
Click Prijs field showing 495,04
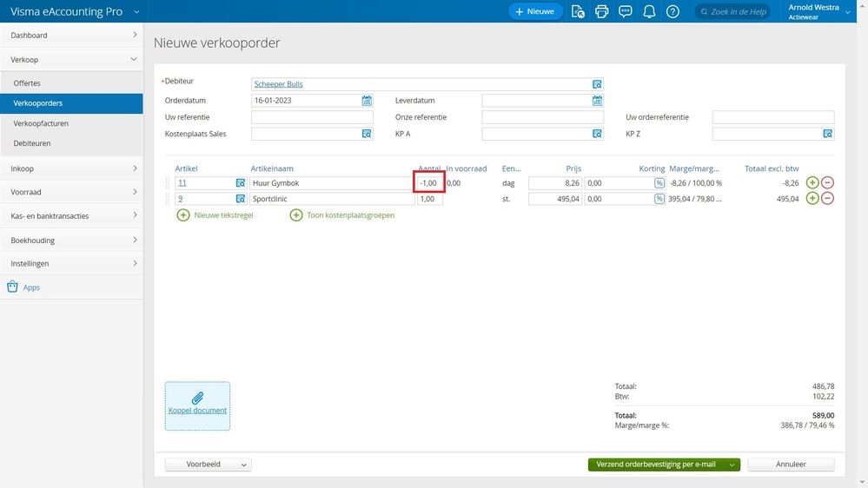pyautogui.click(x=555, y=199)
